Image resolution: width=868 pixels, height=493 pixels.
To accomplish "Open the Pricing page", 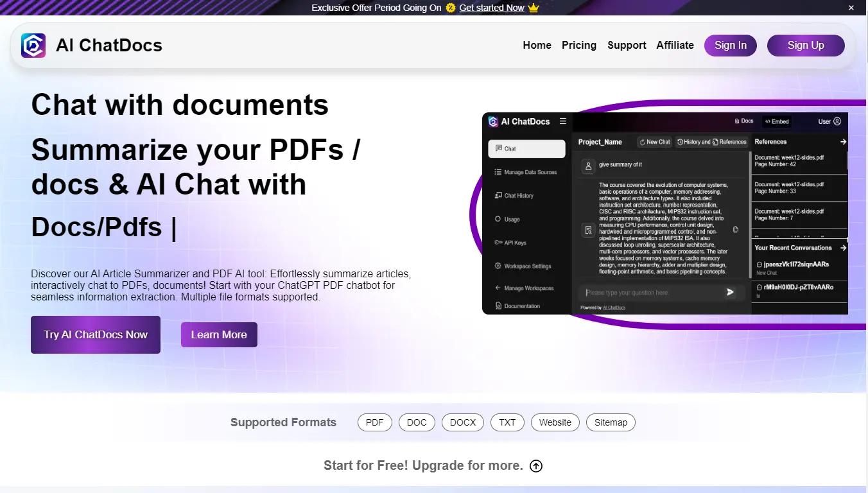I will [x=579, y=45].
